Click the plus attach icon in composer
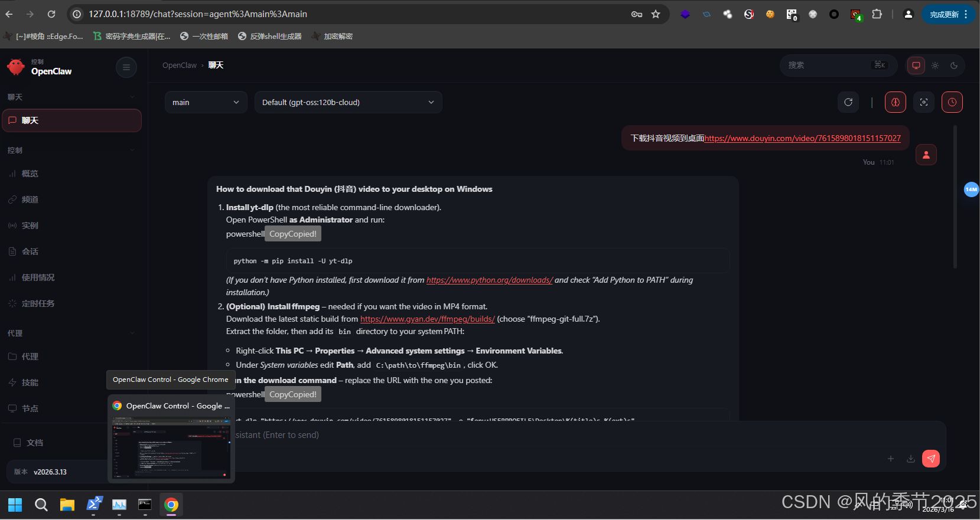This screenshot has height=520, width=980. [x=891, y=459]
